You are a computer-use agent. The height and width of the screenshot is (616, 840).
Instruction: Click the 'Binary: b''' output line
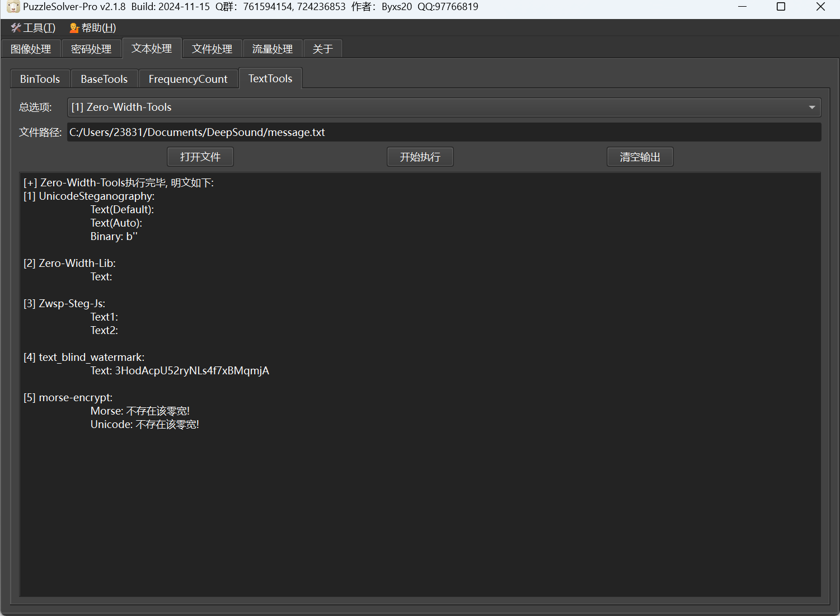pyautogui.click(x=114, y=237)
